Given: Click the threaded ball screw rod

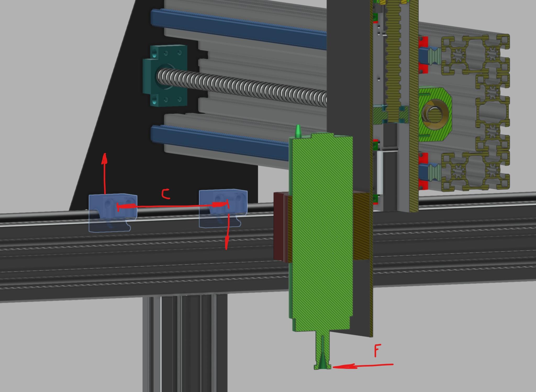Looking at the screenshot, I should click(x=249, y=88).
